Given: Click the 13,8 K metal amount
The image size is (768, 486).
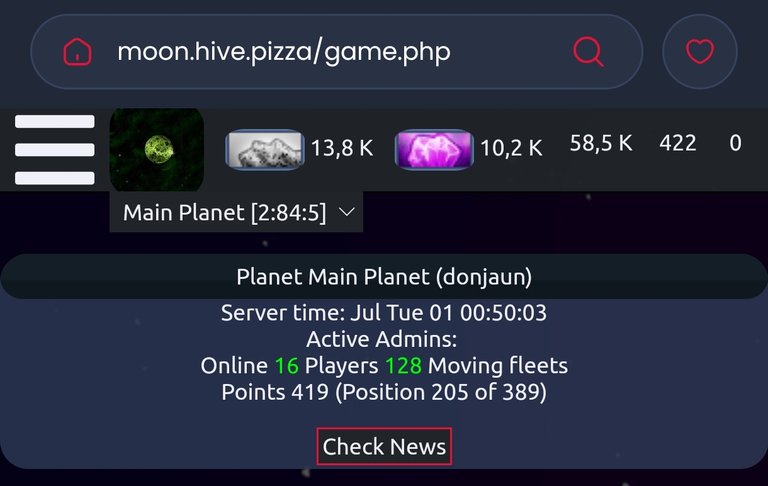Looking at the screenshot, I should (342, 148).
